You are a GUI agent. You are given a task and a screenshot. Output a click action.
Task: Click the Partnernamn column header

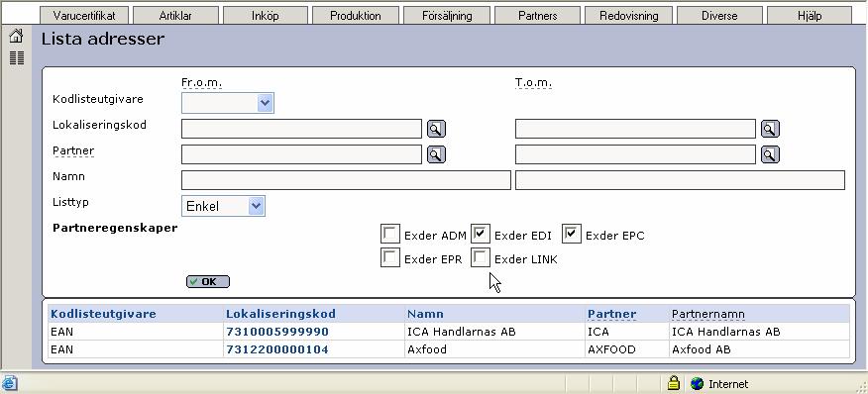pos(708,314)
